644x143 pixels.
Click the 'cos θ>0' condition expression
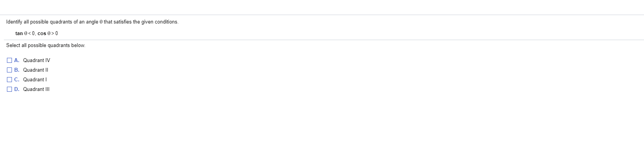[x=48, y=33]
